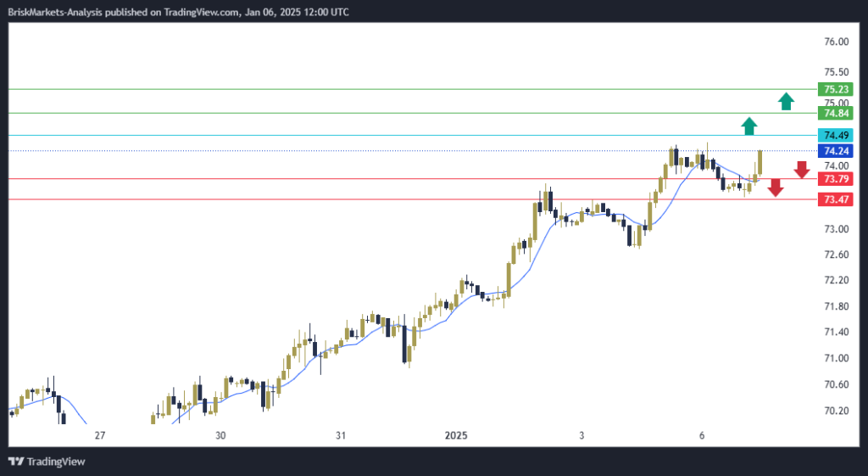The width and height of the screenshot is (868, 476).
Task: Click the red down arrow beside 73.79 label
Action: point(802,170)
